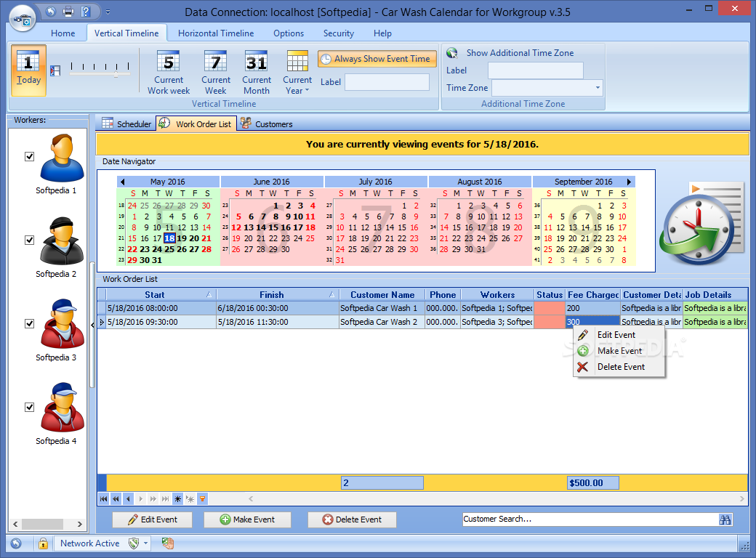Go to Today in the timeline
The image size is (756, 558).
coord(28,70)
